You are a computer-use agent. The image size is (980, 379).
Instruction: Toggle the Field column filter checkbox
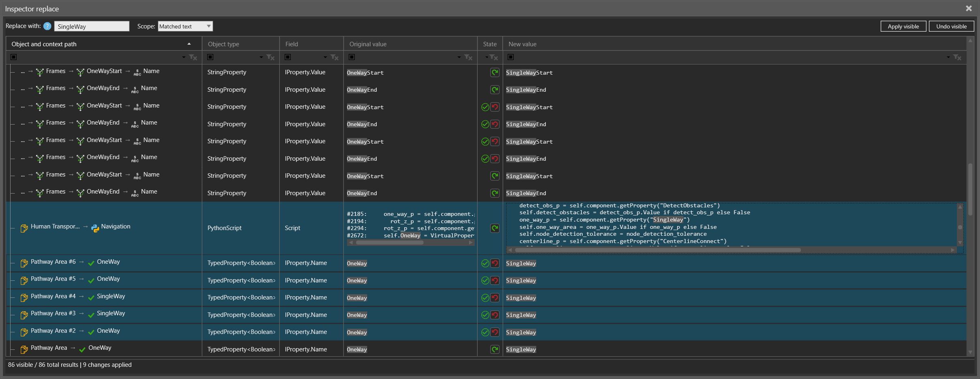[x=287, y=57]
